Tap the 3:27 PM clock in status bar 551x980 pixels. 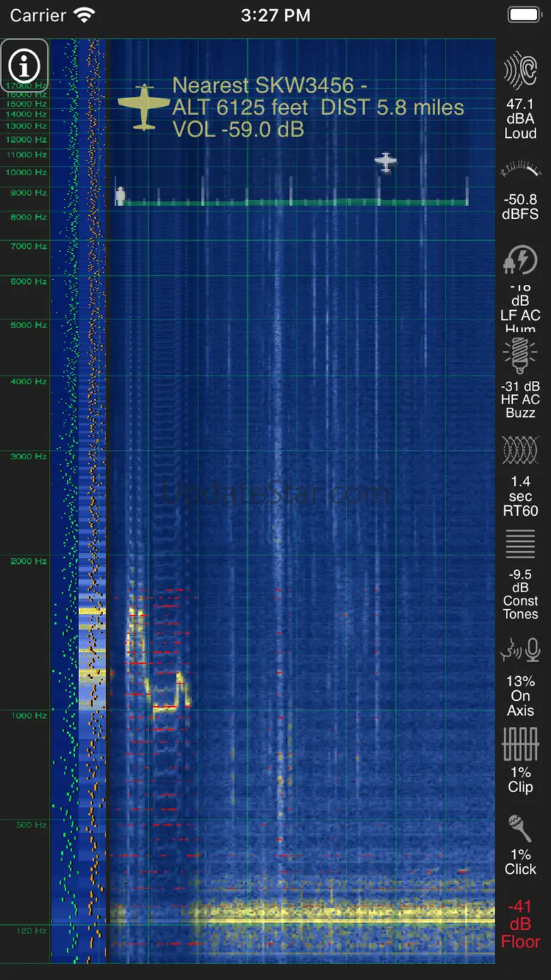tap(275, 15)
